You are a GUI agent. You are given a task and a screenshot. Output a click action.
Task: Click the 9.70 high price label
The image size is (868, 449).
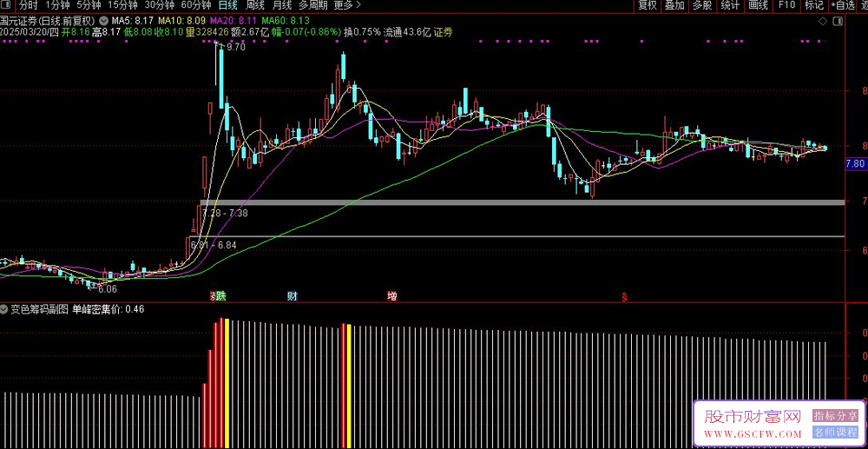coord(236,47)
